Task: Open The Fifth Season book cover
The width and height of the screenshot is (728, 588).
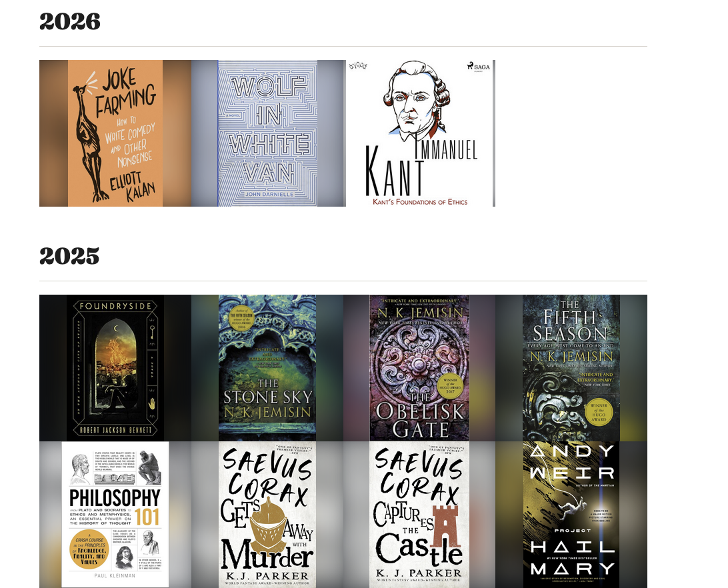Action: 571,368
